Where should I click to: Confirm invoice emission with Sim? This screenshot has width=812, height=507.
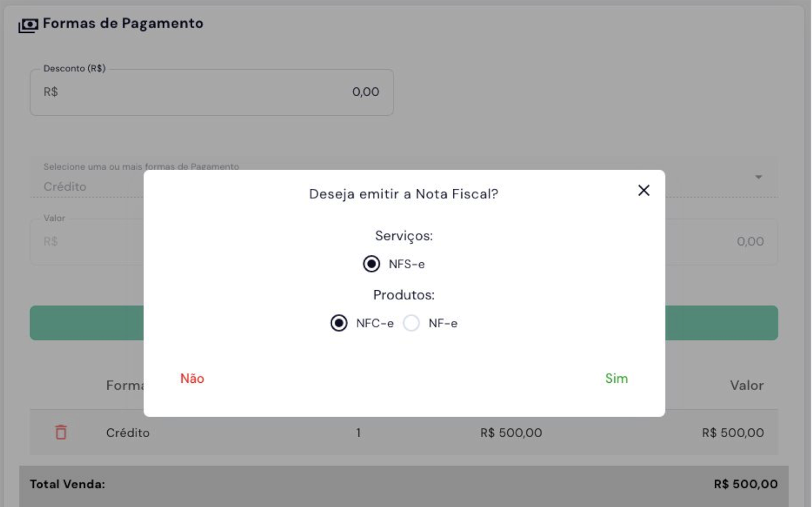coord(616,379)
